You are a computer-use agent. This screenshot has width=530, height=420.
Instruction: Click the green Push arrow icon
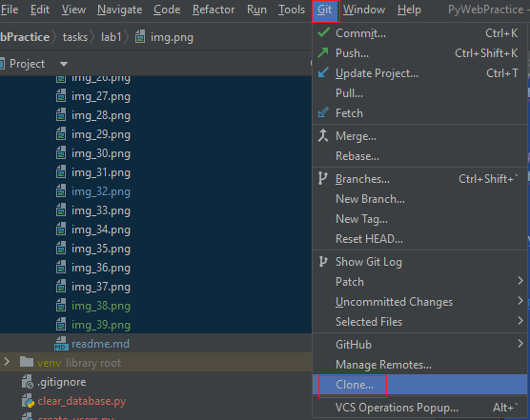323,52
